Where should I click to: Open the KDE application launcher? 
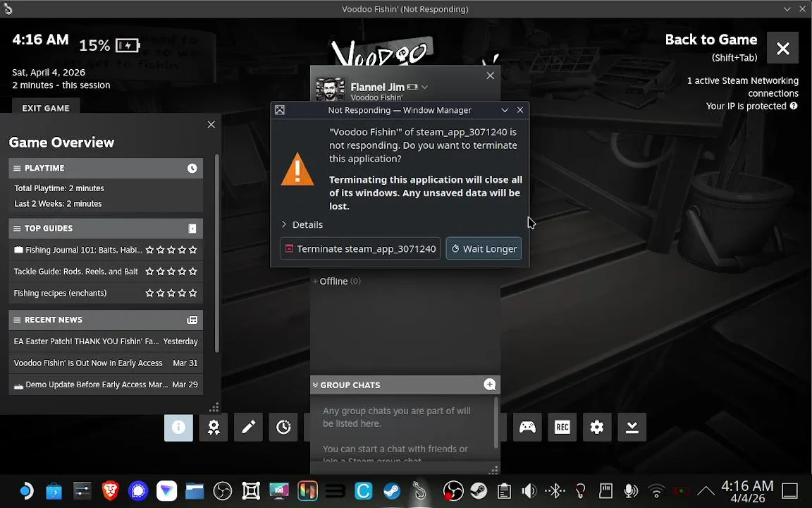point(26,490)
